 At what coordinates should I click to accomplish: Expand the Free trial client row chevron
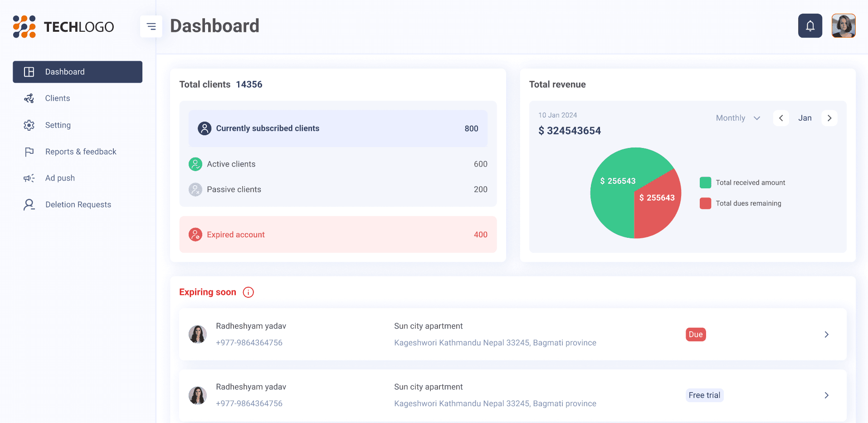(826, 395)
